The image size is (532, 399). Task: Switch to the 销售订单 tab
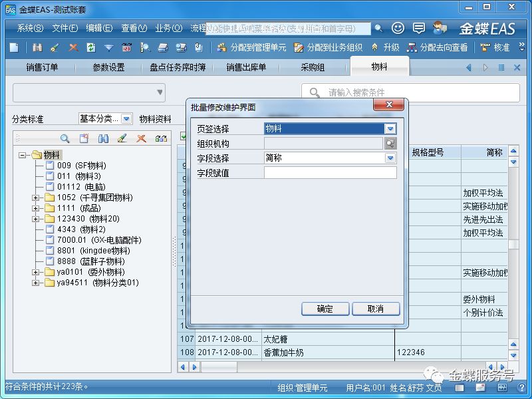[x=42, y=68]
